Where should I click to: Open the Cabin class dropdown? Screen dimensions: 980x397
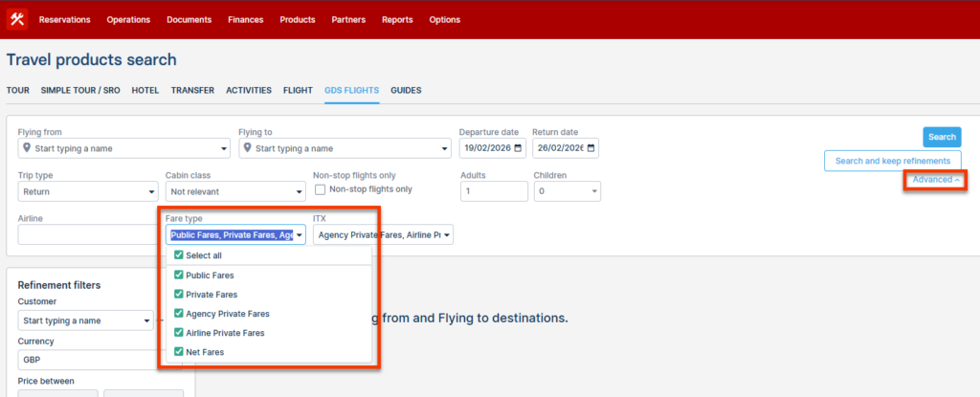tap(234, 191)
